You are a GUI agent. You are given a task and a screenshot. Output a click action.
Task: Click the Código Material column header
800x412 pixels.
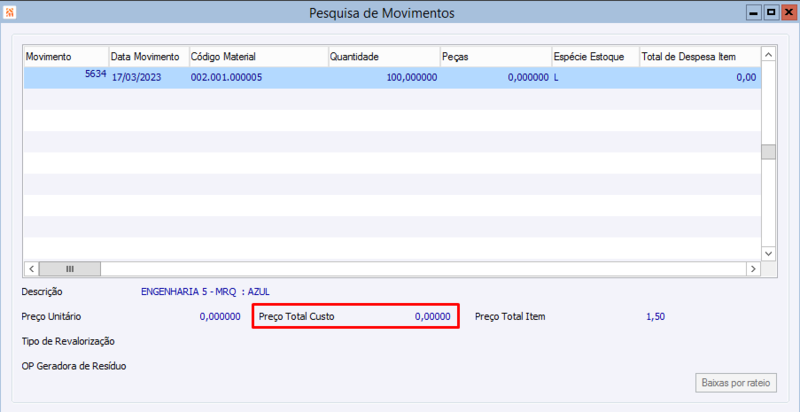click(258, 57)
